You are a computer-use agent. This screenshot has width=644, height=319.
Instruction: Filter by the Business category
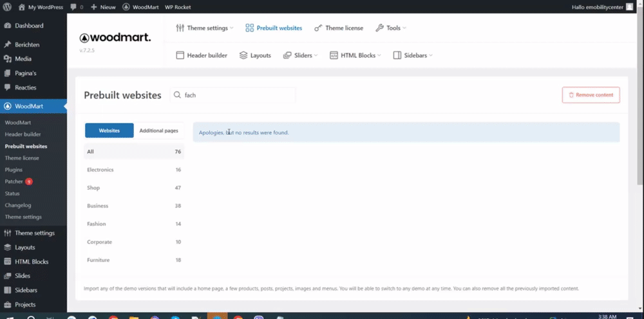point(134,206)
